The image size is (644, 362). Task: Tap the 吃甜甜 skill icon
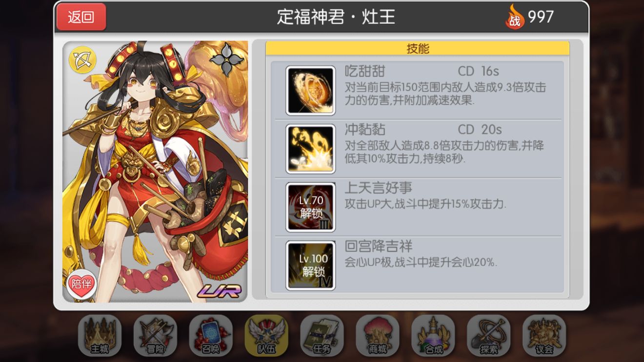point(310,91)
